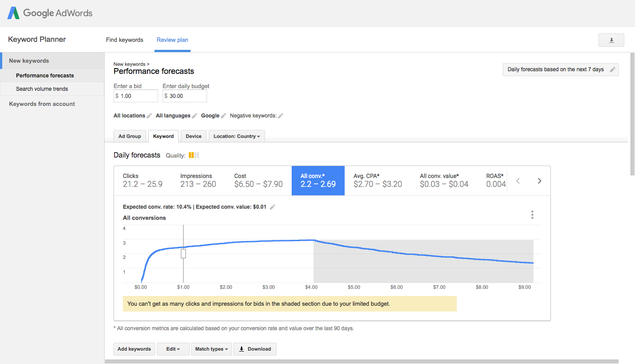The image size is (635, 364).
Task: Click the Keyword Planner heading
Action: coord(37,39)
